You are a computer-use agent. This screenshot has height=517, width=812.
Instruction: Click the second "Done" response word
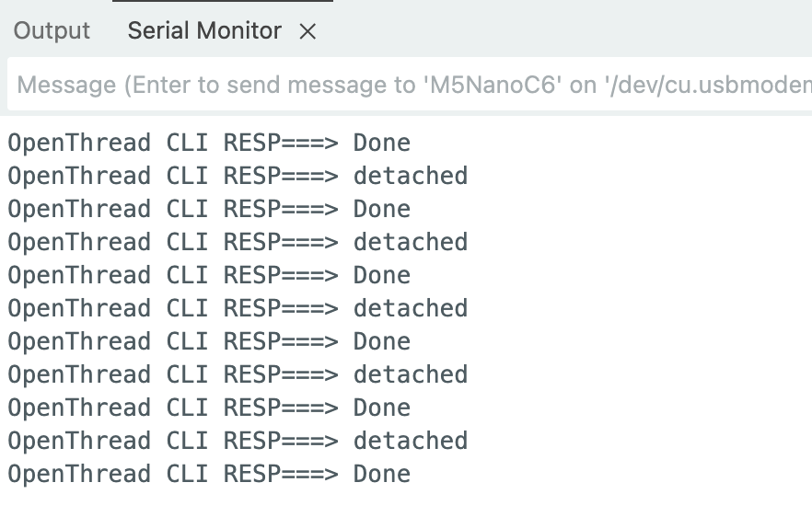[x=382, y=209]
